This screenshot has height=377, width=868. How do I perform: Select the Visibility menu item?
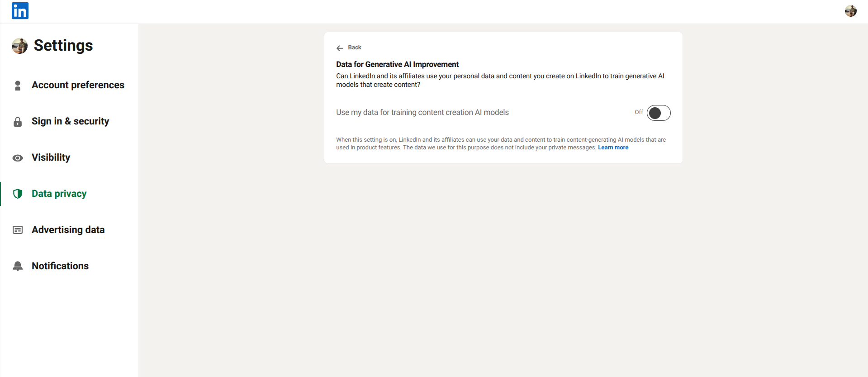coord(51,157)
